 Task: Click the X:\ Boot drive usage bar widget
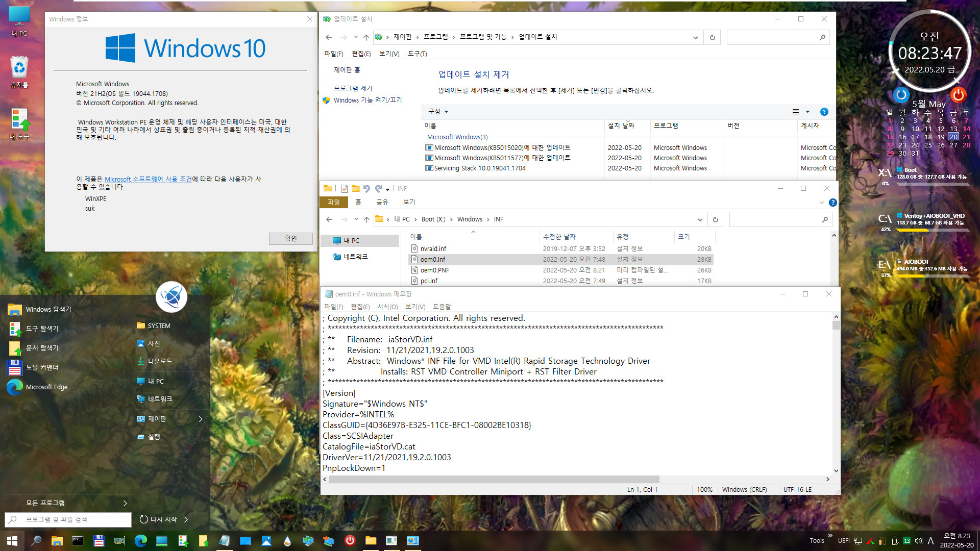tap(933, 184)
